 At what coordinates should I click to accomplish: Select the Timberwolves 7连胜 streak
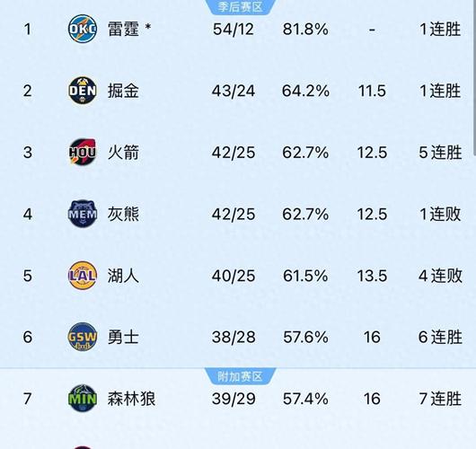440,399
